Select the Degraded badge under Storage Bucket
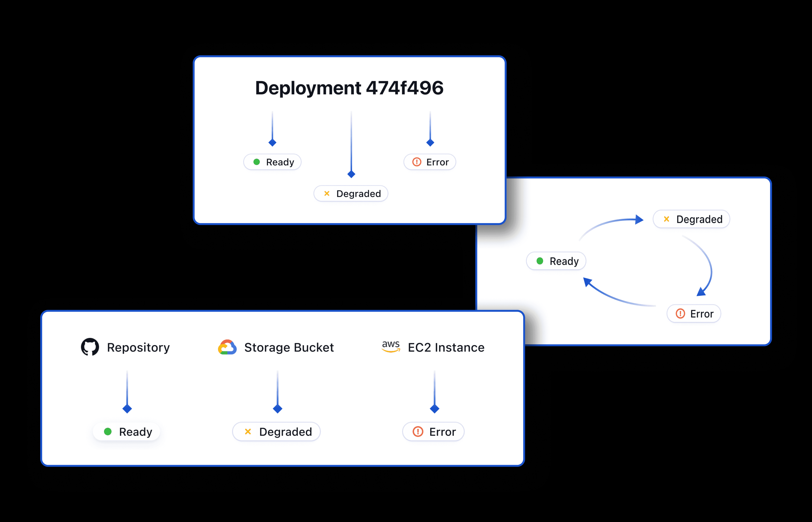The image size is (812, 522). 276,432
